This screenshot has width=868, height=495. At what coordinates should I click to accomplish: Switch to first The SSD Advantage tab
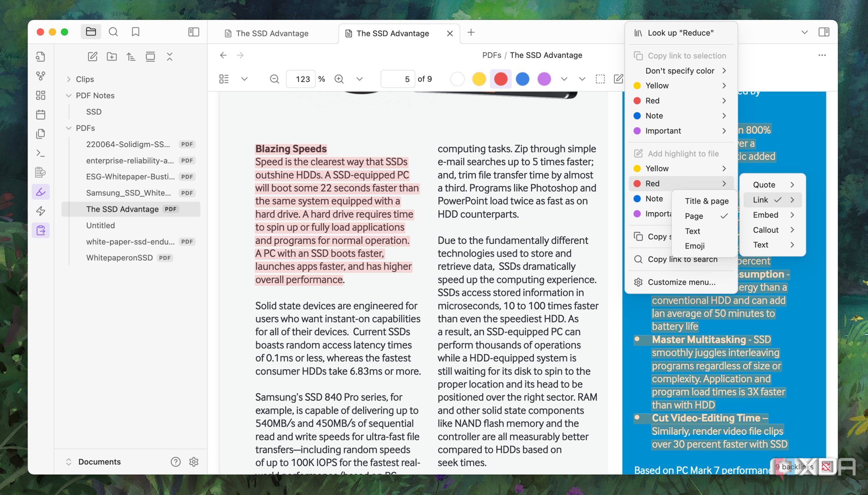272,33
